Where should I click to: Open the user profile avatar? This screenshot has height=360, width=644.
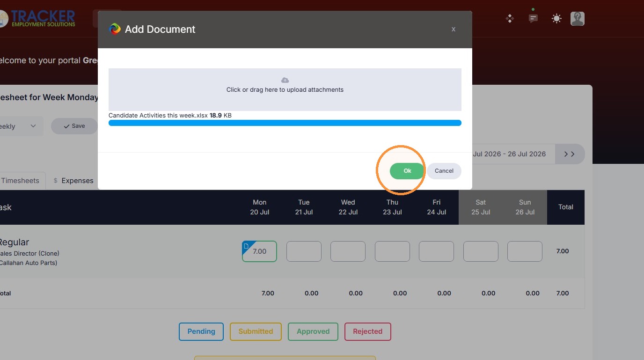point(578,19)
